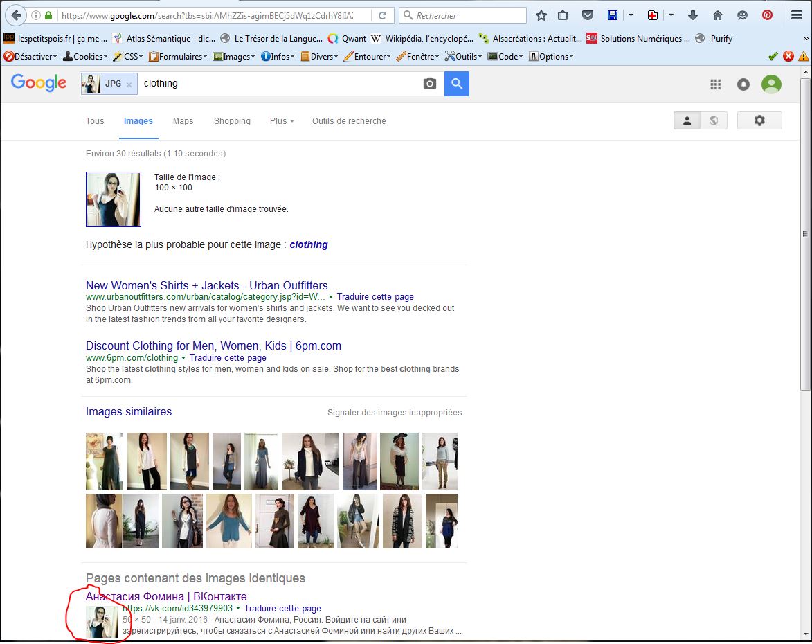This screenshot has height=644, width=812.
Task: Click Signaler des images inappropriées link
Action: 394,413
